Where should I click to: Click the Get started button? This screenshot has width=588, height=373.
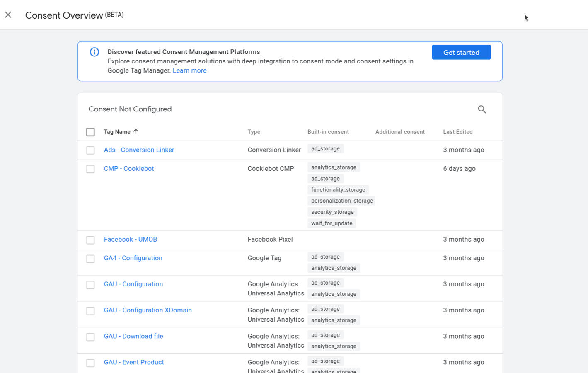click(461, 52)
